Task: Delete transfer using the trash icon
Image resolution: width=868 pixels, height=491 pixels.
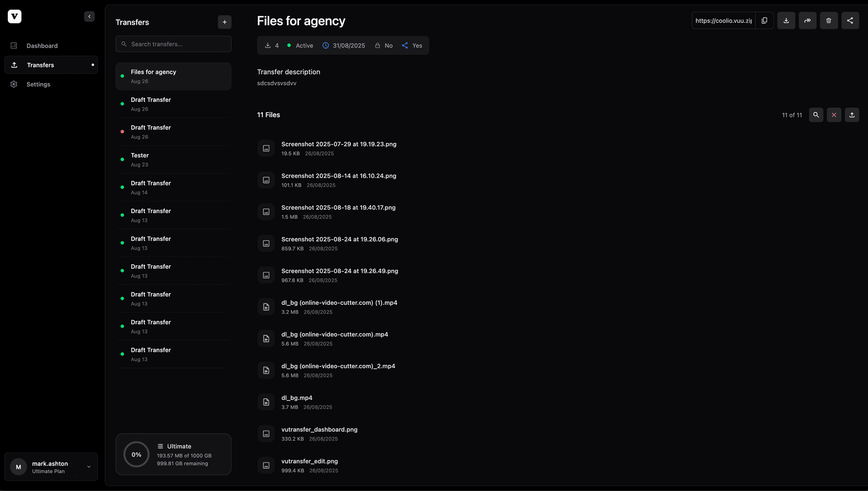Action: click(828, 21)
